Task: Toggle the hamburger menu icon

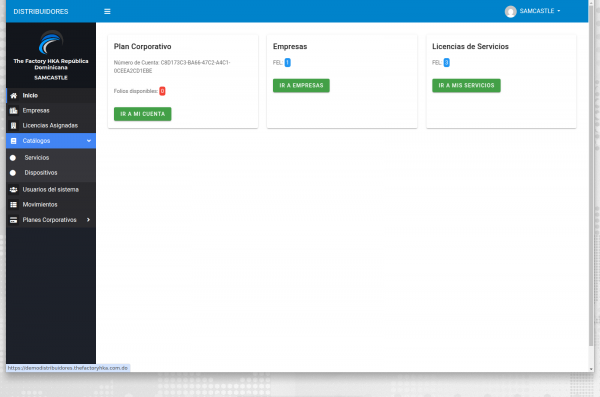Action: point(107,11)
